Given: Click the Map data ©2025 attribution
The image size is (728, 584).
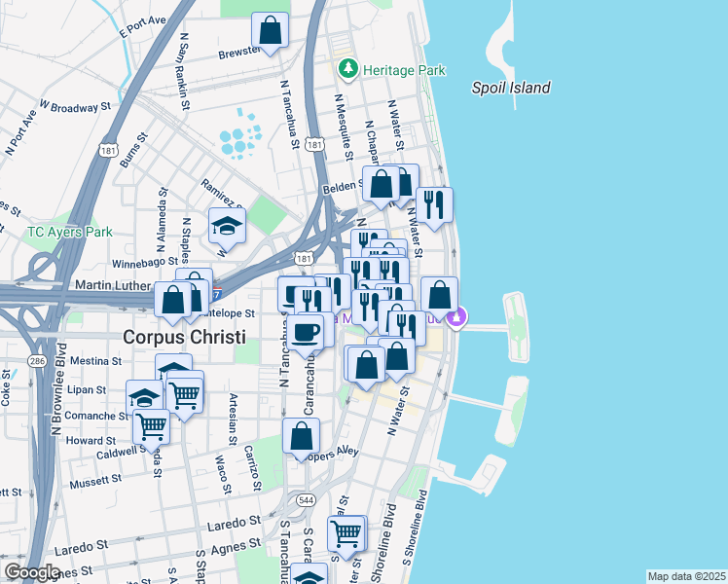Looking at the screenshot, I should [686, 577].
